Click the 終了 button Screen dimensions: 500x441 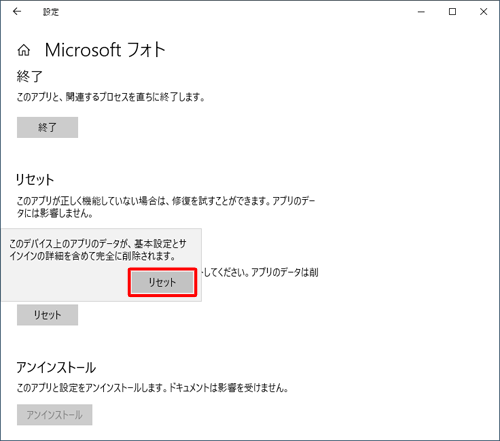47,127
